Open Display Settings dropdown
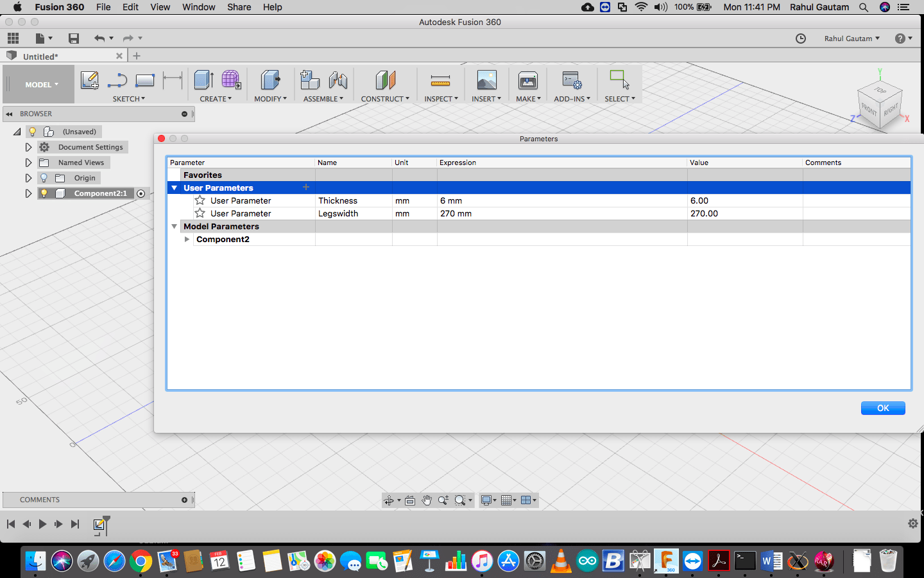 (x=489, y=500)
